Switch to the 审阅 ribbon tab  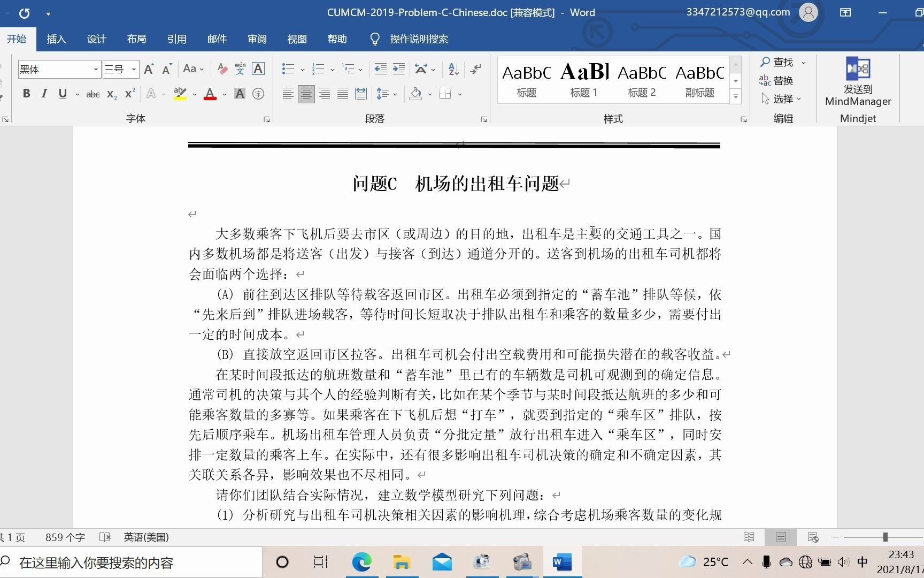(x=257, y=39)
